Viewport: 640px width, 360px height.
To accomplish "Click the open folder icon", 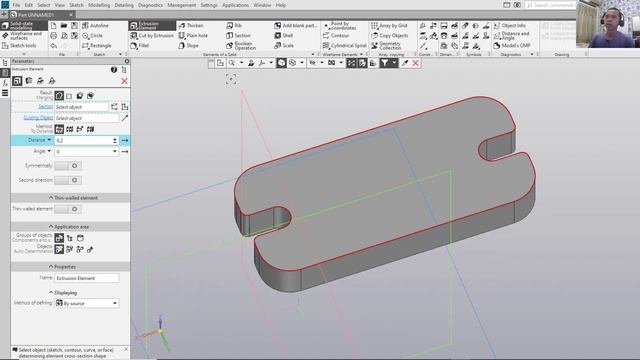I will [64, 25].
